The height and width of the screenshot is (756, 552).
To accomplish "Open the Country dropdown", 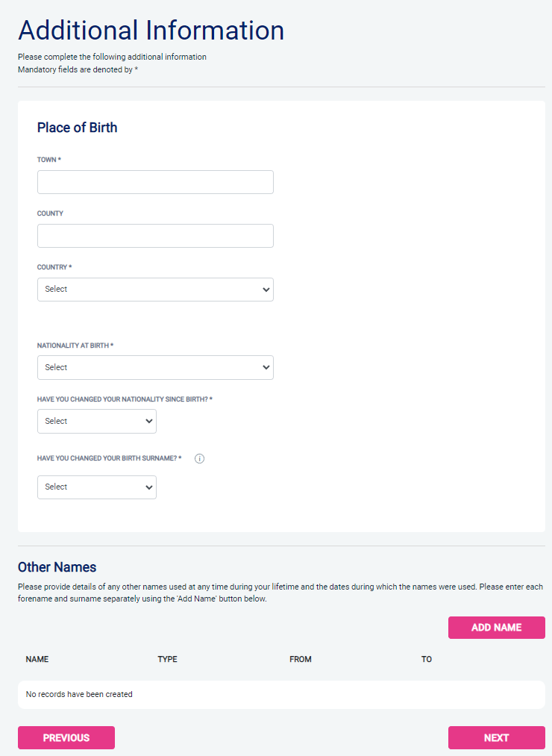I will tap(155, 290).
